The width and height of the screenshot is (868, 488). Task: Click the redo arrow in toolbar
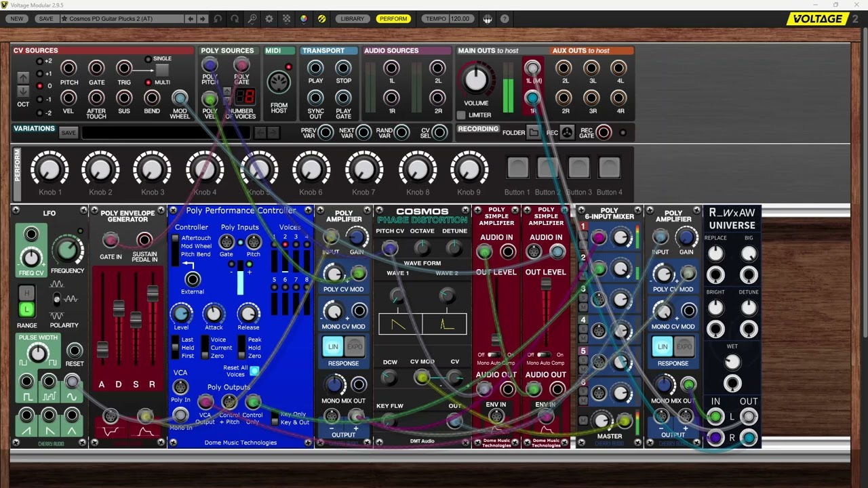pyautogui.click(x=235, y=19)
